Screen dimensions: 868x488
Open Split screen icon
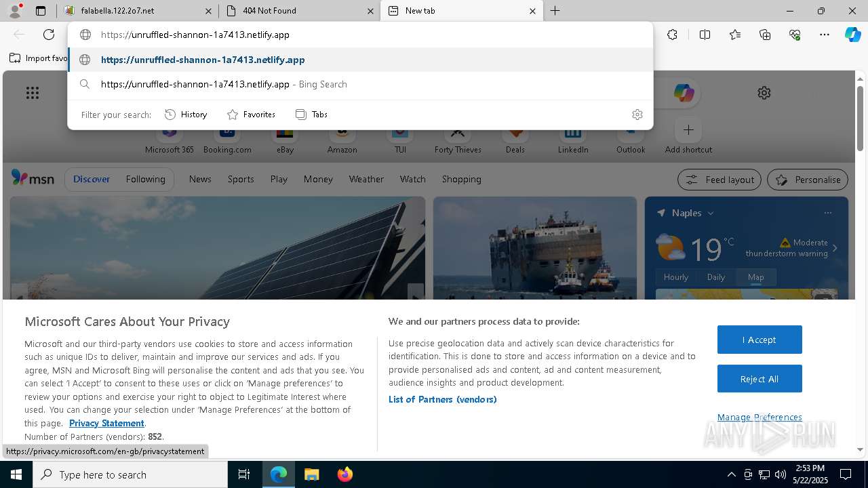pyautogui.click(x=705, y=35)
